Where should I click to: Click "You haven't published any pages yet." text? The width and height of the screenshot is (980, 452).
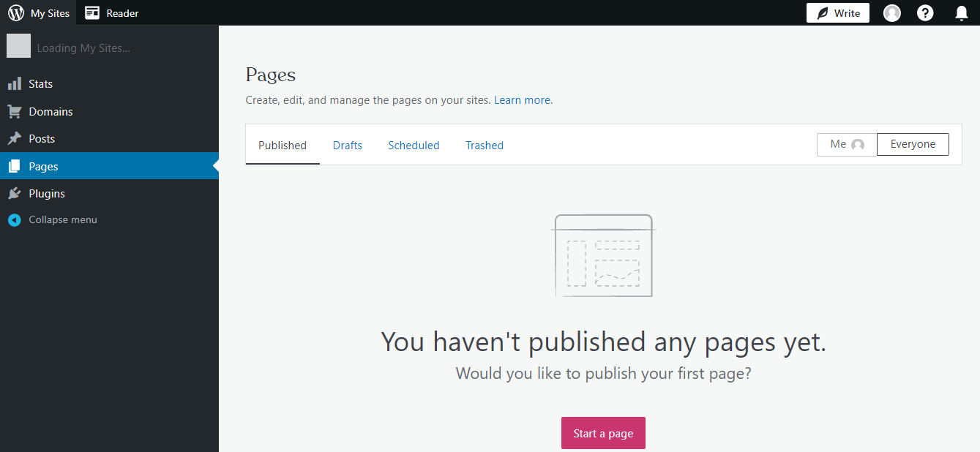click(604, 342)
